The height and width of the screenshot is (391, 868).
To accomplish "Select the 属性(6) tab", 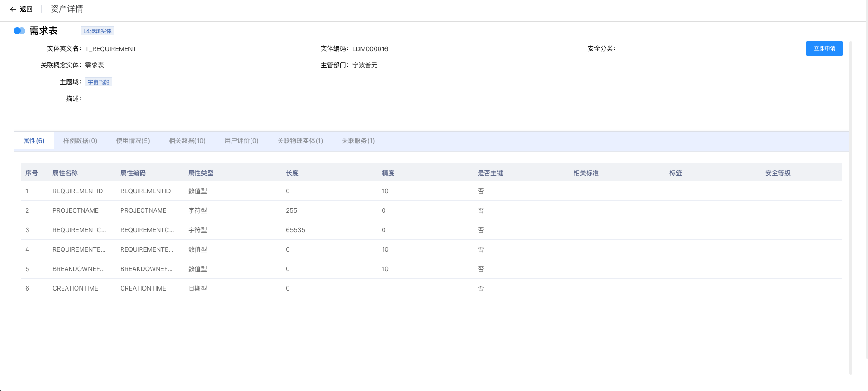I will (34, 141).
